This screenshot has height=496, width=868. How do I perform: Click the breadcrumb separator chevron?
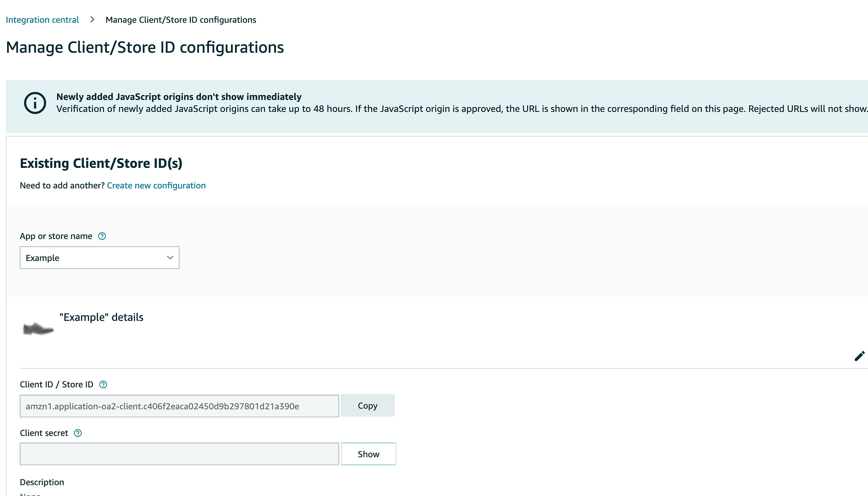point(92,19)
